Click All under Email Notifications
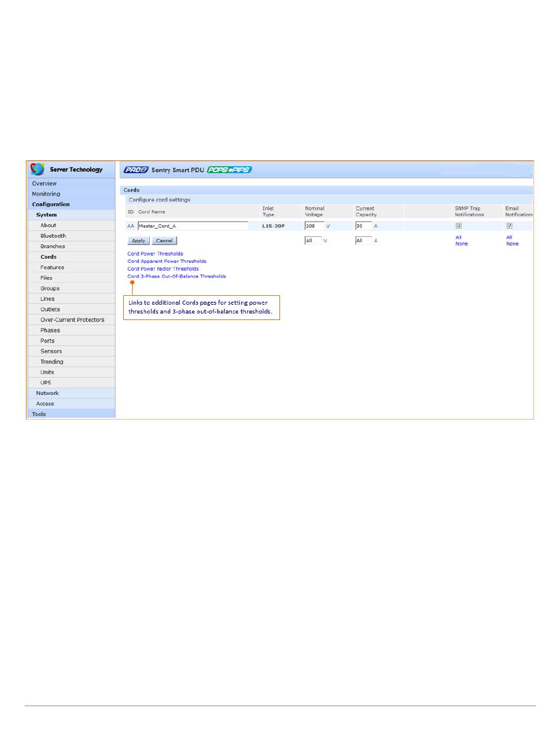 [x=509, y=237]
